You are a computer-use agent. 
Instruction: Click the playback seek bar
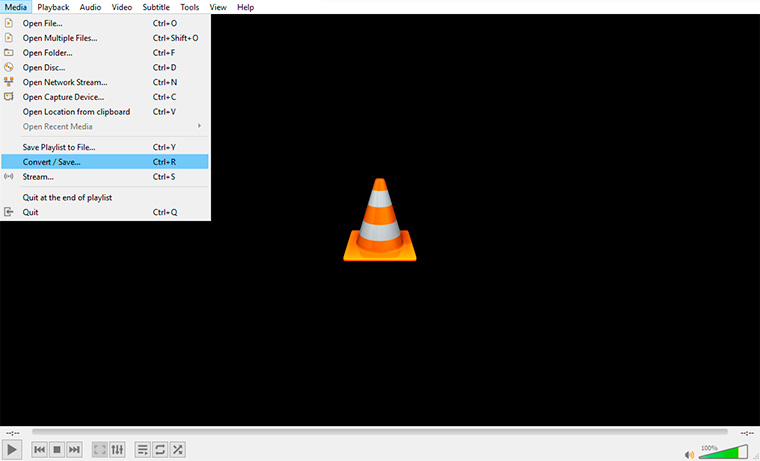tap(380, 432)
